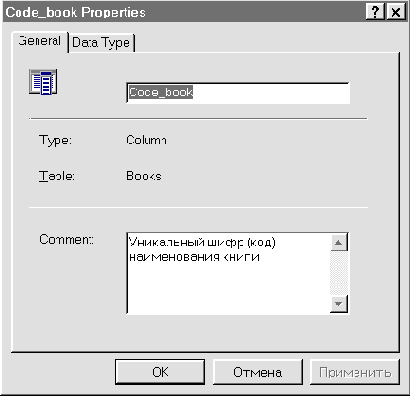Click the Type label

point(55,140)
